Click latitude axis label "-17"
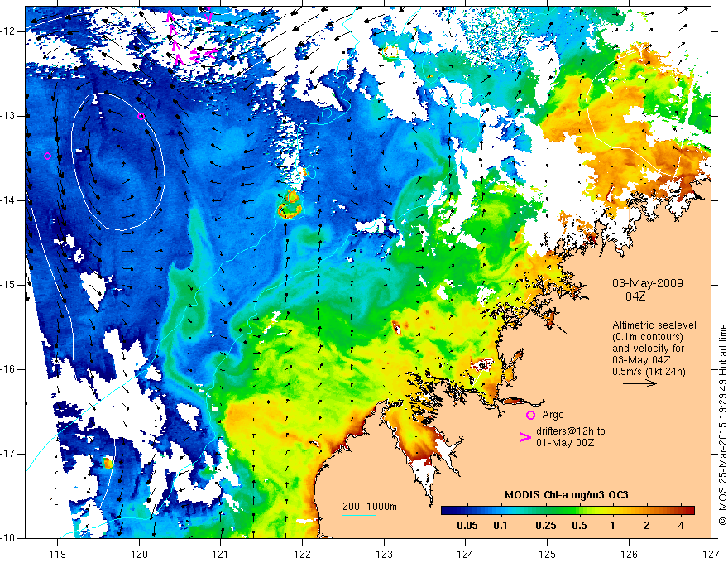The image size is (728, 563). [x=8, y=454]
